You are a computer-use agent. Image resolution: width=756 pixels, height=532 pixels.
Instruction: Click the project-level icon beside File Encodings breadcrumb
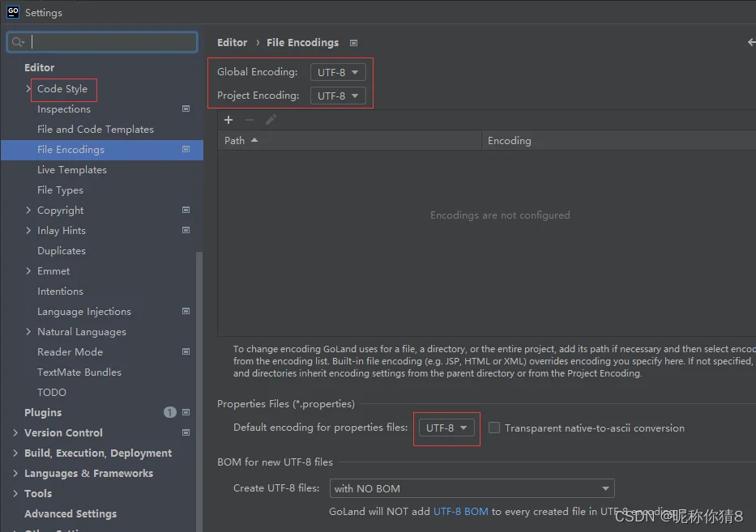pyautogui.click(x=353, y=43)
